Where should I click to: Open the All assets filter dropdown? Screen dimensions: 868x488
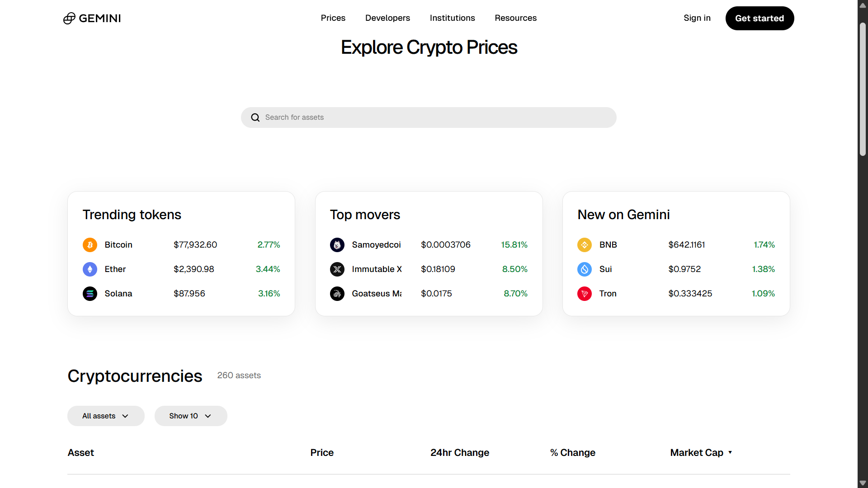click(106, 416)
